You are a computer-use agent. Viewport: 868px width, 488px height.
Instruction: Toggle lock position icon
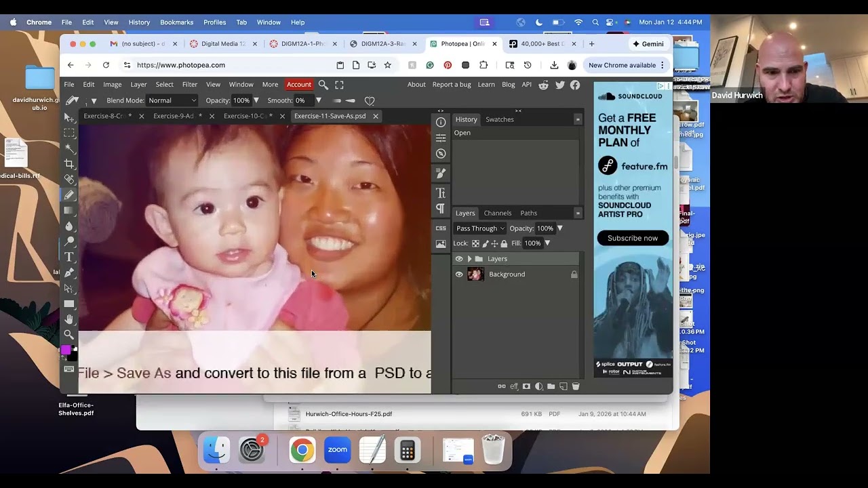494,243
